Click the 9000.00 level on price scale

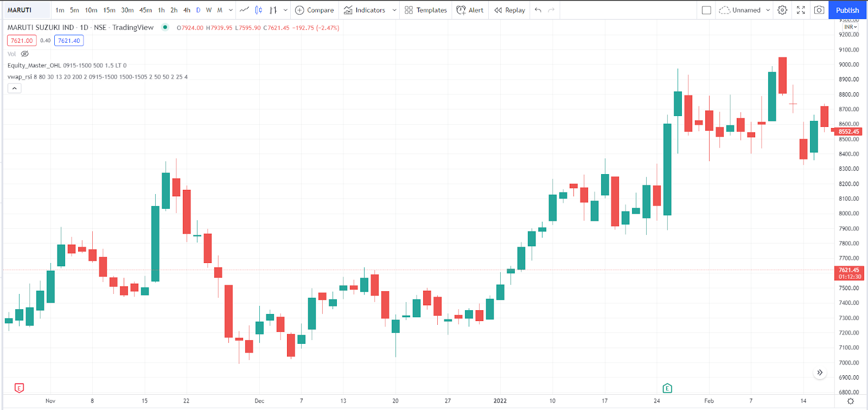coord(849,65)
